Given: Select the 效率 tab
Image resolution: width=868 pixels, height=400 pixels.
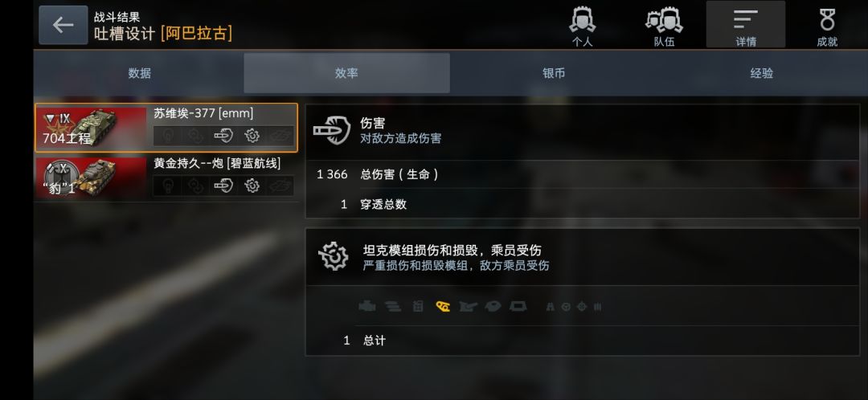Looking at the screenshot, I should (346, 73).
